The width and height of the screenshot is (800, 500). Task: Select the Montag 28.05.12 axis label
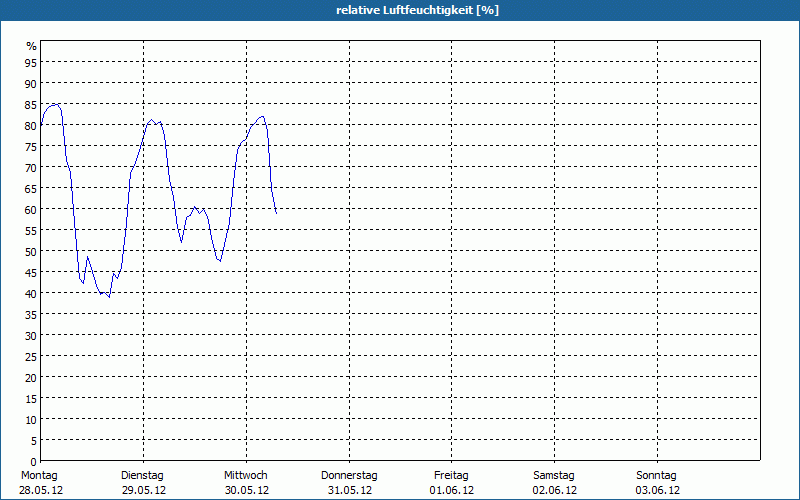pos(41,483)
